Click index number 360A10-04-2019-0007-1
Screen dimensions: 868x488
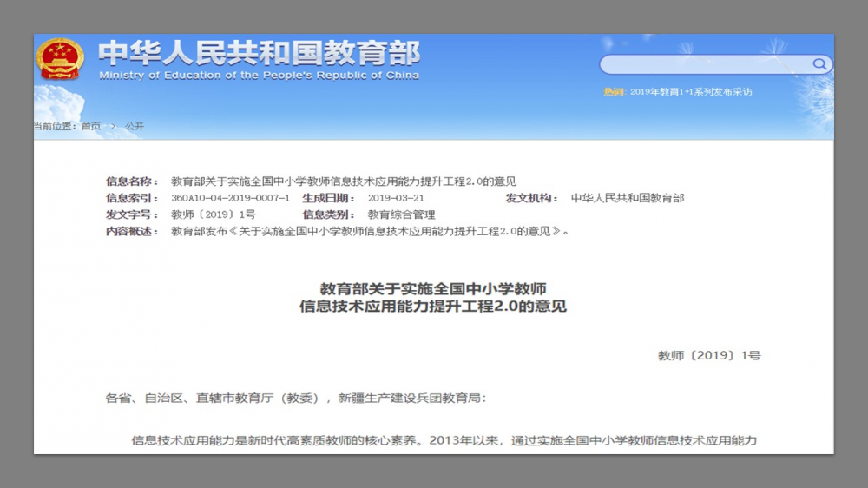pyautogui.click(x=230, y=198)
